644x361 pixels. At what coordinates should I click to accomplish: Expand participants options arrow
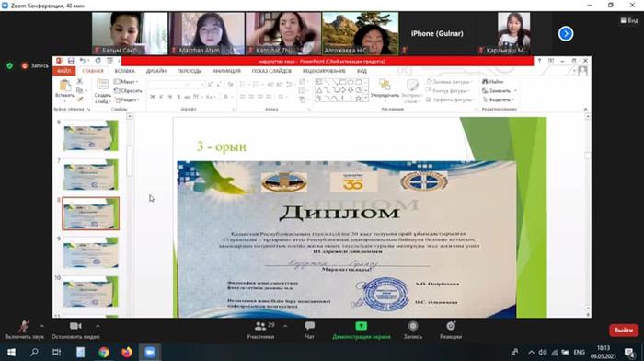[285, 326]
